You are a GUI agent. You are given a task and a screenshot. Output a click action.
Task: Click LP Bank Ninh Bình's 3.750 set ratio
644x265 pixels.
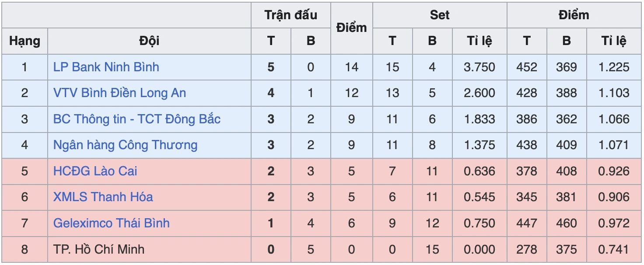point(479,67)
